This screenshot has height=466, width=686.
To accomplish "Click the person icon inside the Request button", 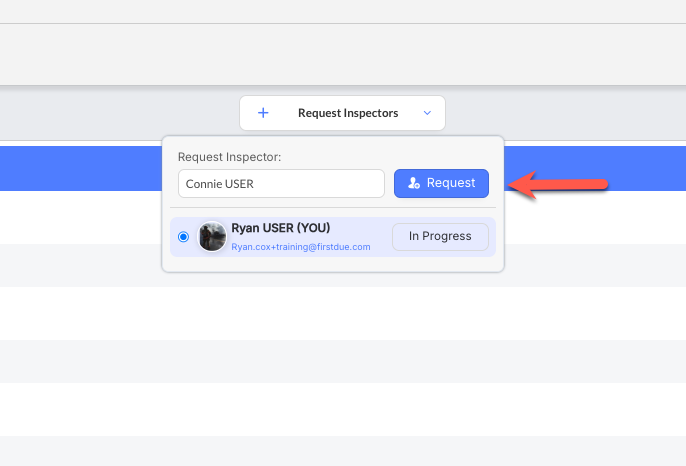I will click(414, 184).
